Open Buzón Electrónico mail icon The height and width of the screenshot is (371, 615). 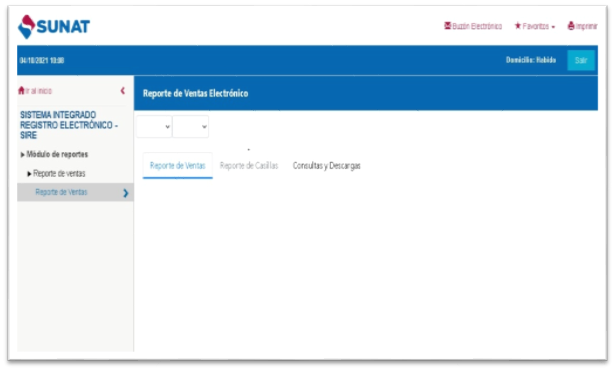(448, 26)
